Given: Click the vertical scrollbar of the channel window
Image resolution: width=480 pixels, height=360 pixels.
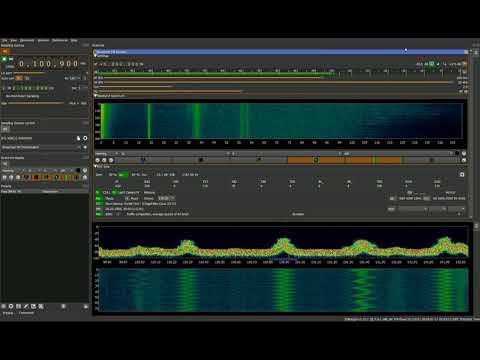Looking at the screenshot, I should [471, 133].
